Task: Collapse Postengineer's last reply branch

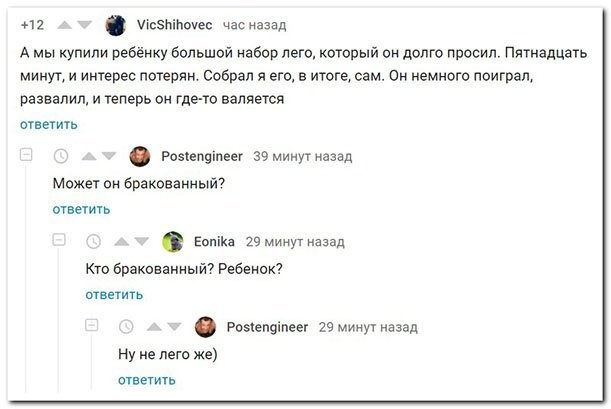Action: point(92,325)
